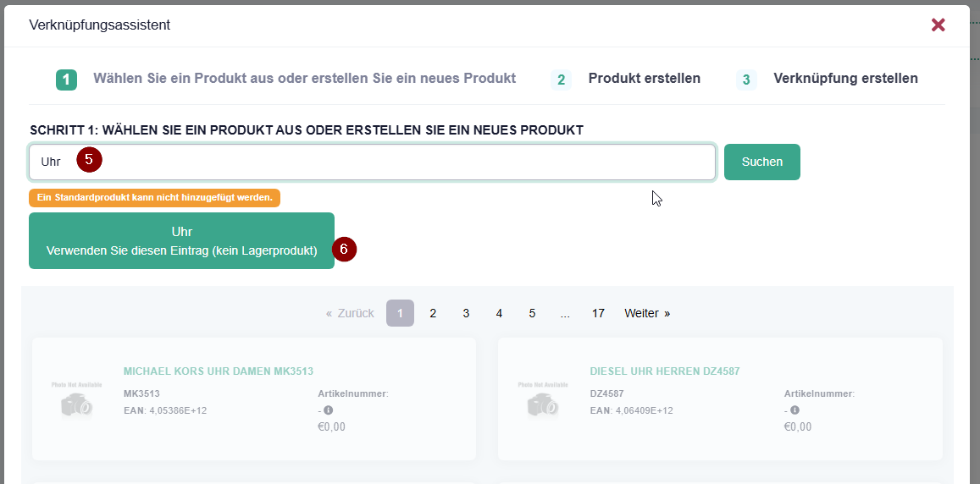Close the Verknüpfungsassistent dialog

[938, 25]
